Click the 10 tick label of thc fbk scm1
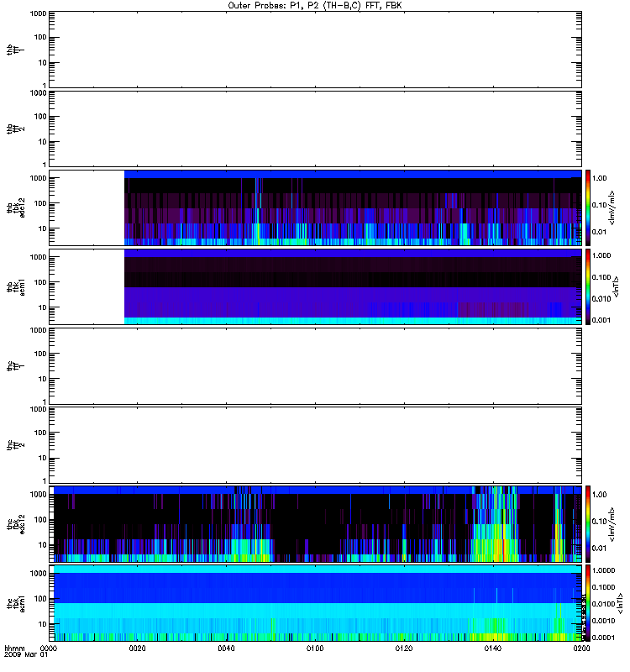 pos(43,624)
